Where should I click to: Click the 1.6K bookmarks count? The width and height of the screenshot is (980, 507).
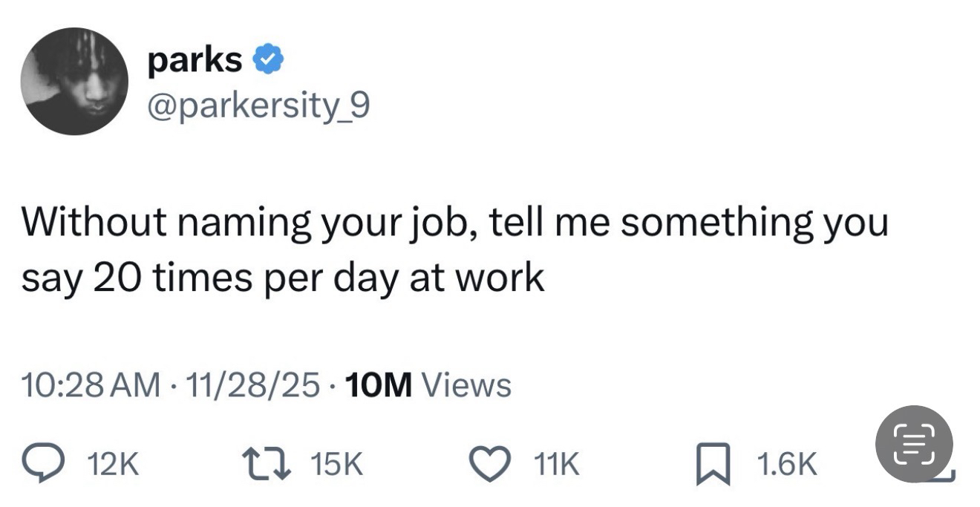coord(786,465)
